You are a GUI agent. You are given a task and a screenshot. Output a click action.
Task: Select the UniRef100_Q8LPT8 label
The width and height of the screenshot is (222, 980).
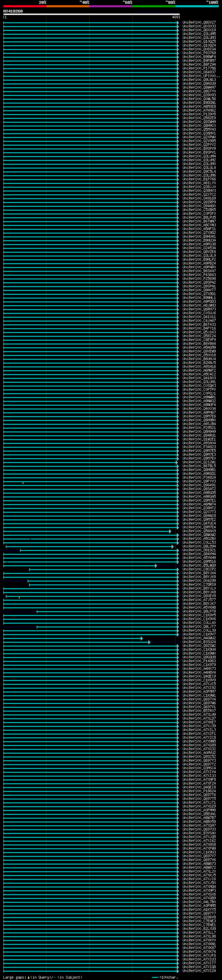(x=199, y=612)
